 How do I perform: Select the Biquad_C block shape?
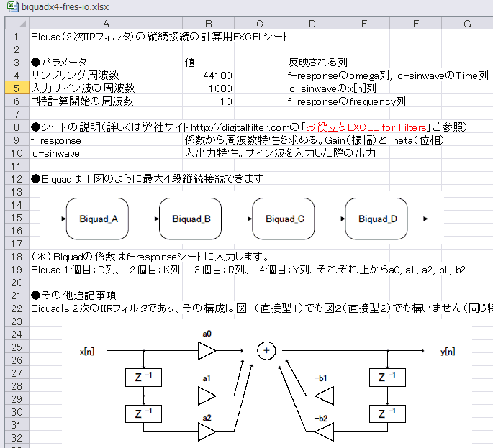(x=284, y=219)
